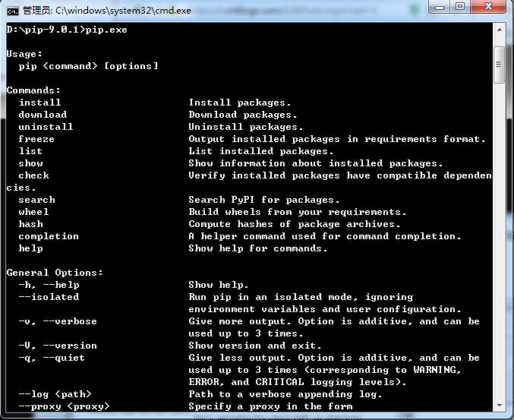Image resolution: width=514 pixels, height=420 pixels.
Task: Click the scrollbar down arrow
Action: click(500, 406)
